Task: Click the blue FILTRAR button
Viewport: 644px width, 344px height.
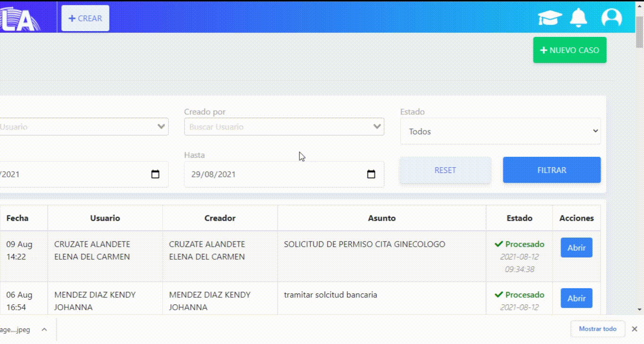Action: pos(551,170)
